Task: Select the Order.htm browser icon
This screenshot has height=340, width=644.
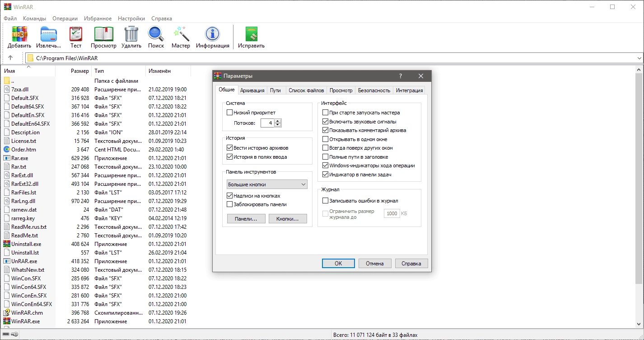Action: (7, 150)
